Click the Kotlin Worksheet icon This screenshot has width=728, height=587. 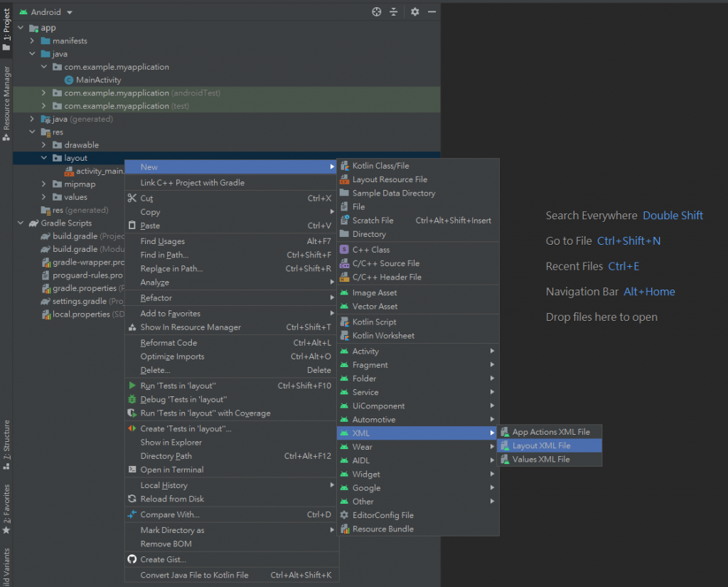pyautogui.click(x=345, y=336)
